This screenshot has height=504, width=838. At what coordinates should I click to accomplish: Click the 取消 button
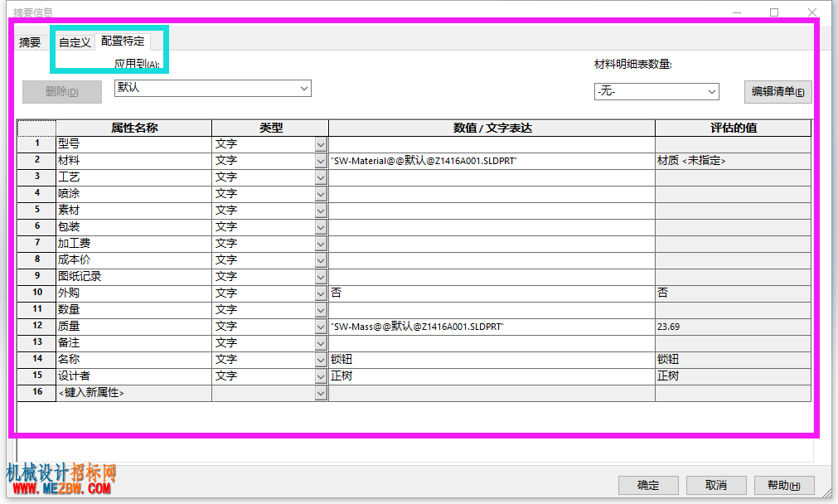tap(716, 485)
